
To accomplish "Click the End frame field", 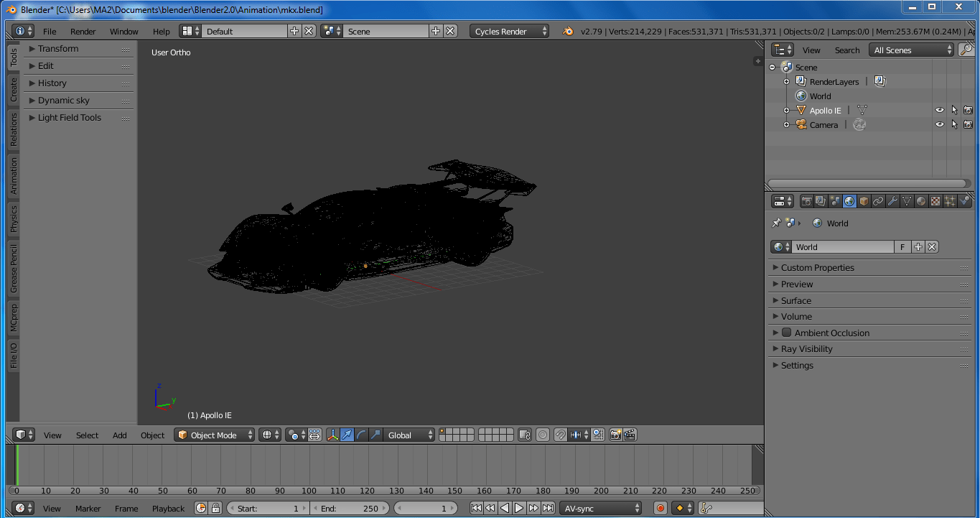I will click(350, 508).
